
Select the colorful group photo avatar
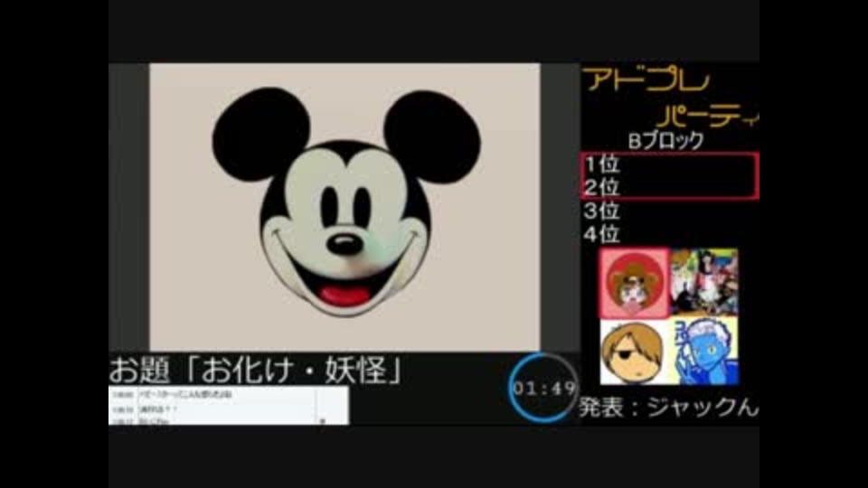(704, 282)
